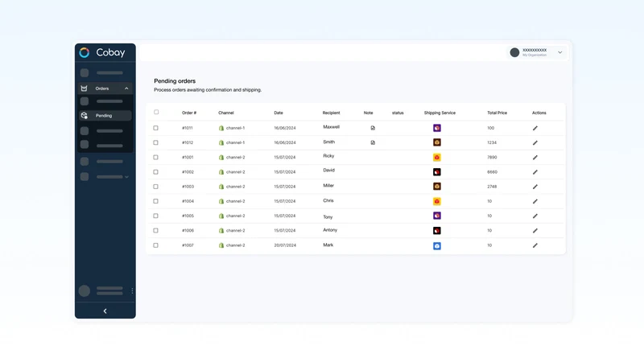The width and height of the screenshot is (644, 362).
Task: Edit order #1005 with pencil icon
Action: coord(535,216)
